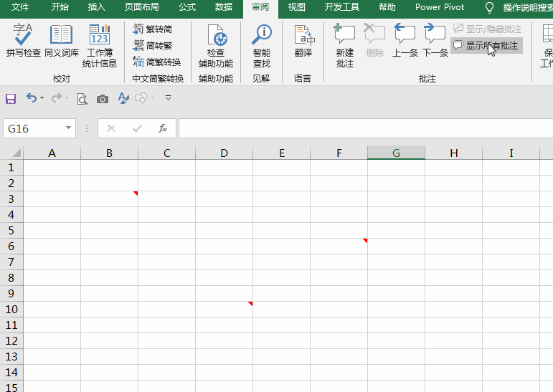Select row 6 header

11,246
